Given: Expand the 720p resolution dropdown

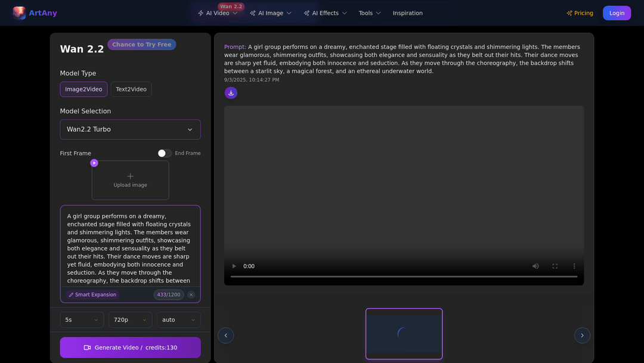Looking at the screenshot, I should tap(130, 320).
